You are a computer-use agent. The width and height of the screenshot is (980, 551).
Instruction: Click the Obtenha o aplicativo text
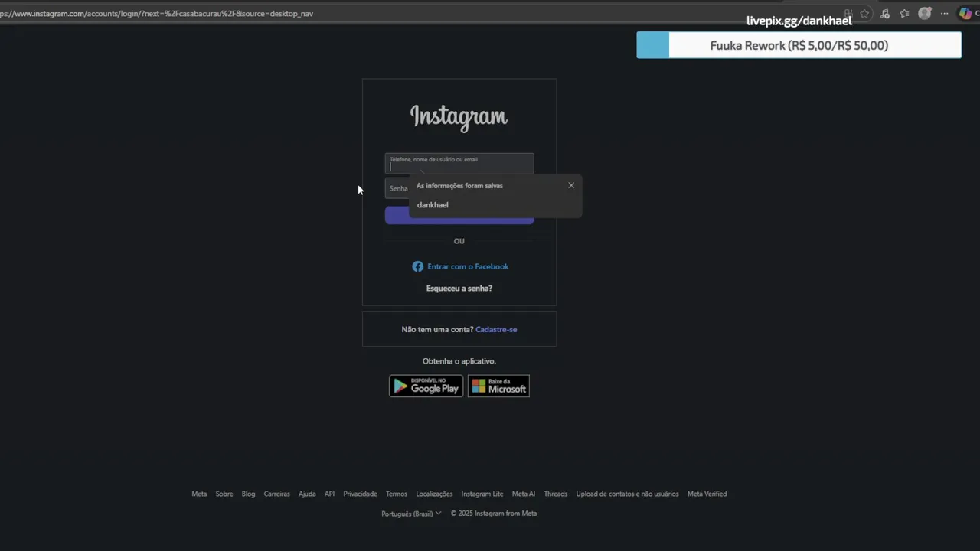[x=459, y=361]
